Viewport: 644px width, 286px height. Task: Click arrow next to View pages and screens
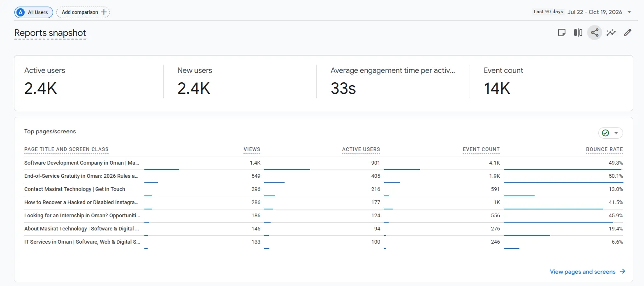click(x=623, y=272)
